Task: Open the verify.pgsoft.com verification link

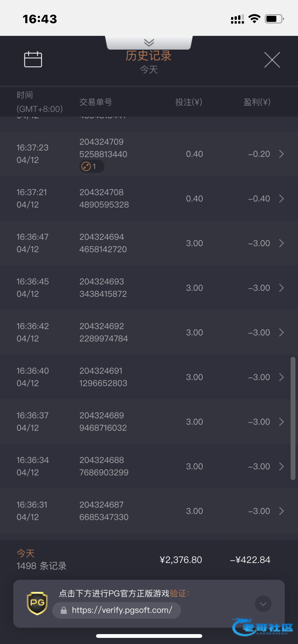Action: [x=122, y=610]
